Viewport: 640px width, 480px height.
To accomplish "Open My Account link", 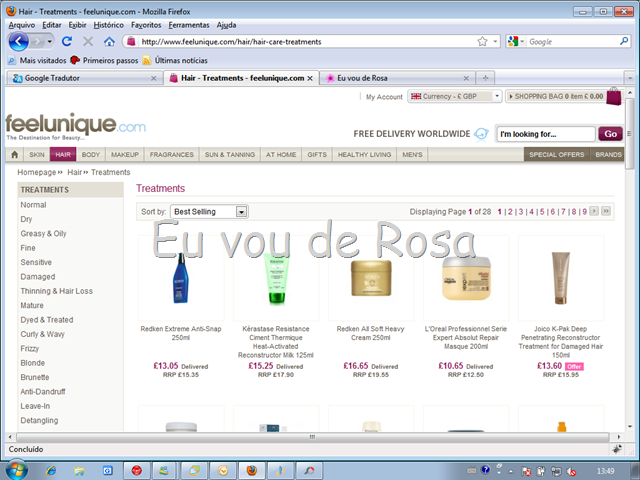I will coord(384,97).
